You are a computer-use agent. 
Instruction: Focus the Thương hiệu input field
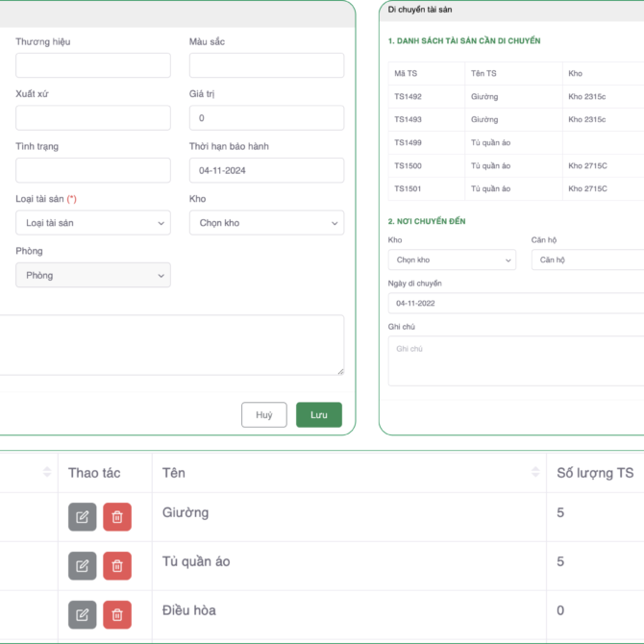[x=93, y=65]
